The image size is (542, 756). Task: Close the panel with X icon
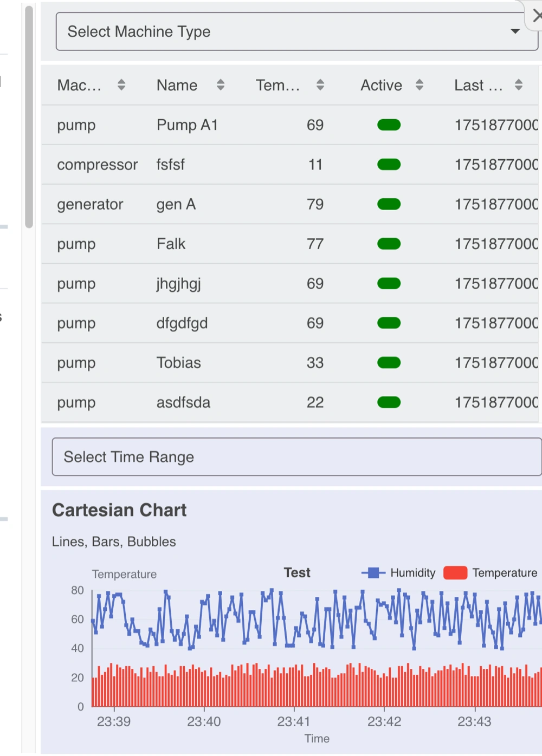click(536, 16)
